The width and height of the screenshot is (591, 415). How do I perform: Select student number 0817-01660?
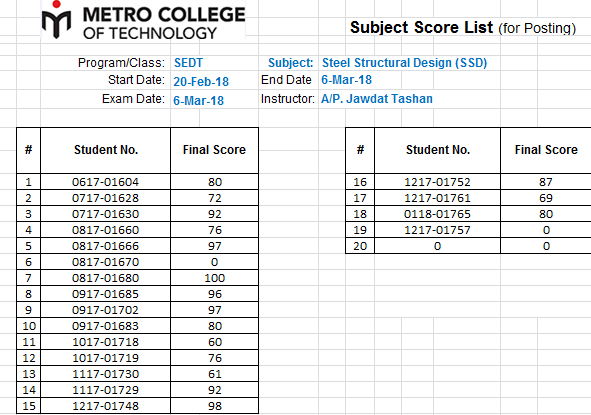point(106,230)
